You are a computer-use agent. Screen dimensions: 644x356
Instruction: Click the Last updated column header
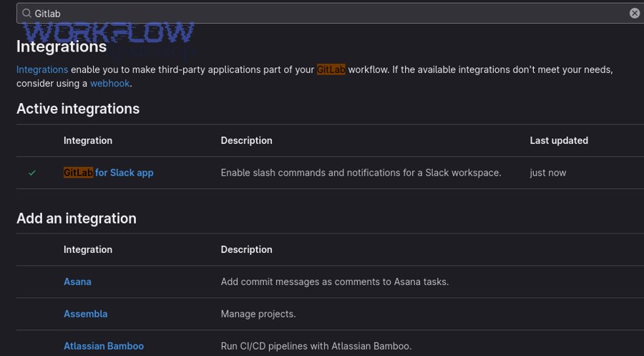pyautogui.click(x=559, y=140)
